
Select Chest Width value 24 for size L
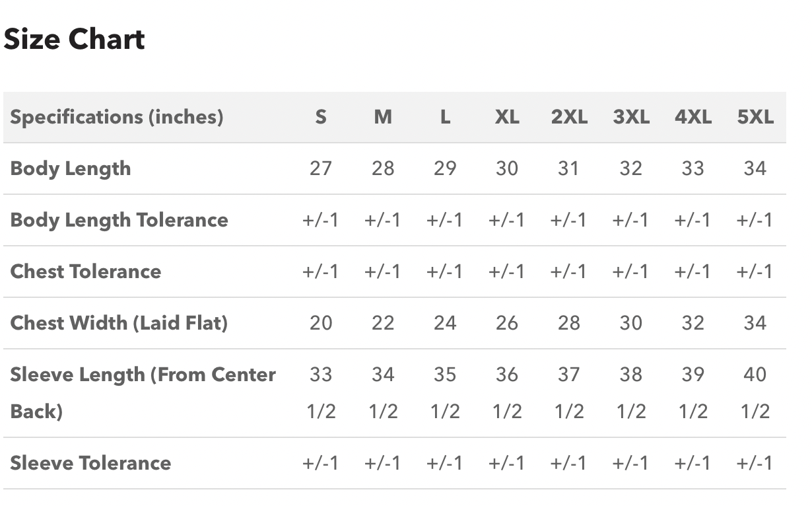445,323
